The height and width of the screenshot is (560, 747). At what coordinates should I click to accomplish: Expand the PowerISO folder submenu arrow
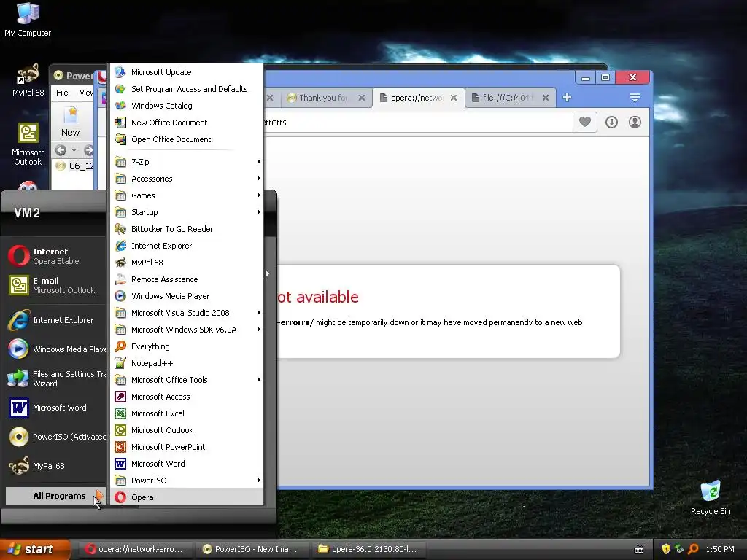258,480
